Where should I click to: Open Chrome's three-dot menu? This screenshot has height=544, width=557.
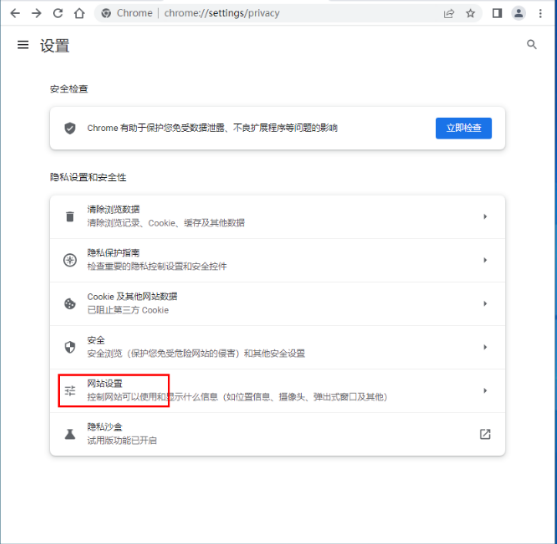tap(540, 14)
